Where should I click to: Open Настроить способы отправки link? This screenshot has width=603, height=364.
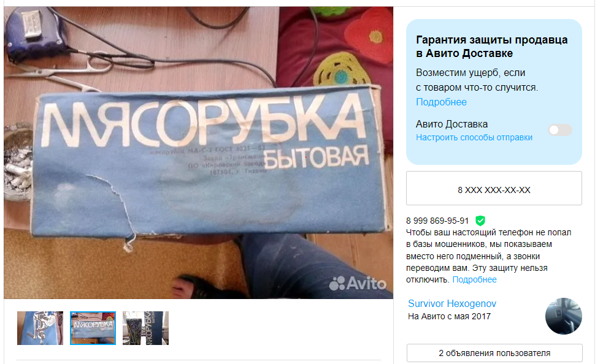click(474, 137)
